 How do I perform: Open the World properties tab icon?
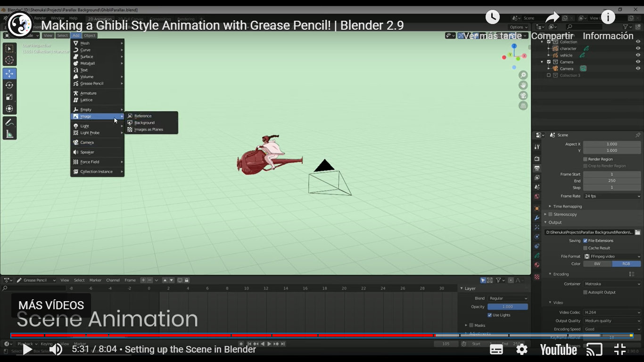[537, 197]
